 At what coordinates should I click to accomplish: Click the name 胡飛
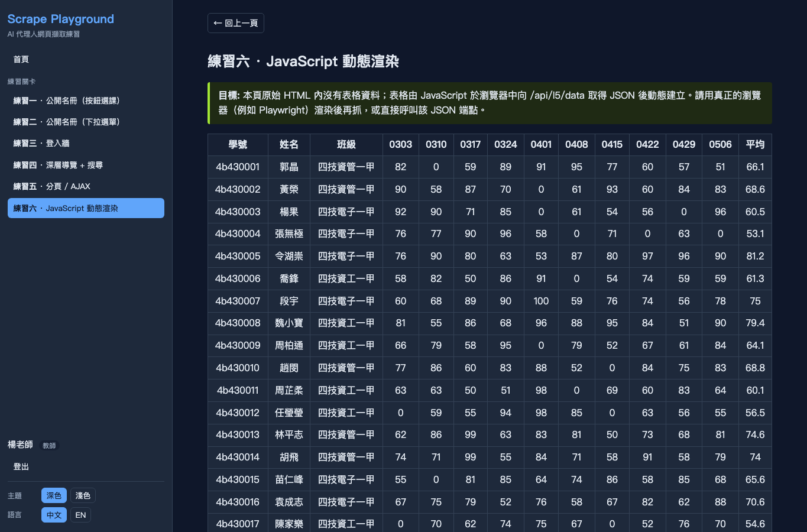289,457
